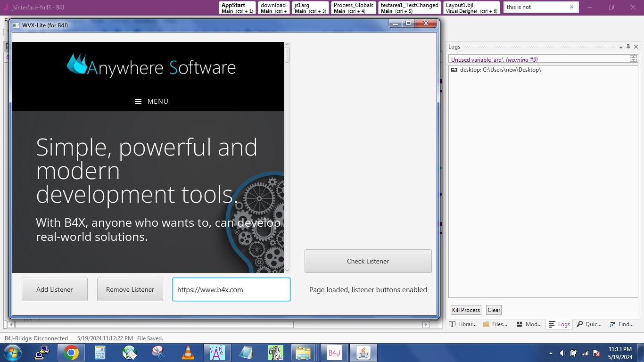The width and height of the screenshot is (644, 362).
Task: Open the Files Manager tab
Action: click(x=495, y=324)
